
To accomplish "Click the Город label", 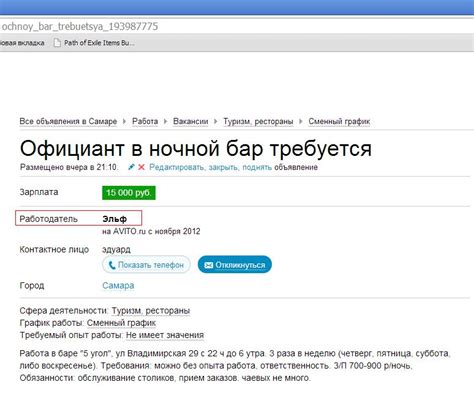I will point(32,285).
